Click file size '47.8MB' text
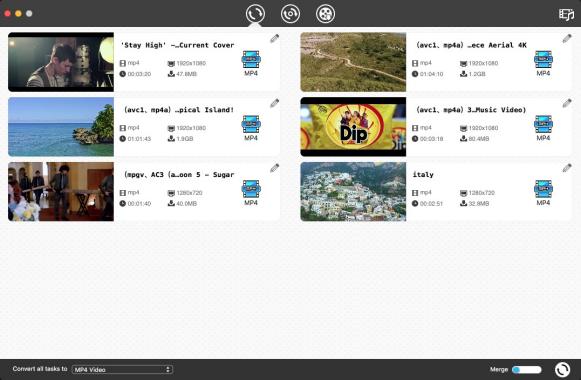 tap(186, 74)
